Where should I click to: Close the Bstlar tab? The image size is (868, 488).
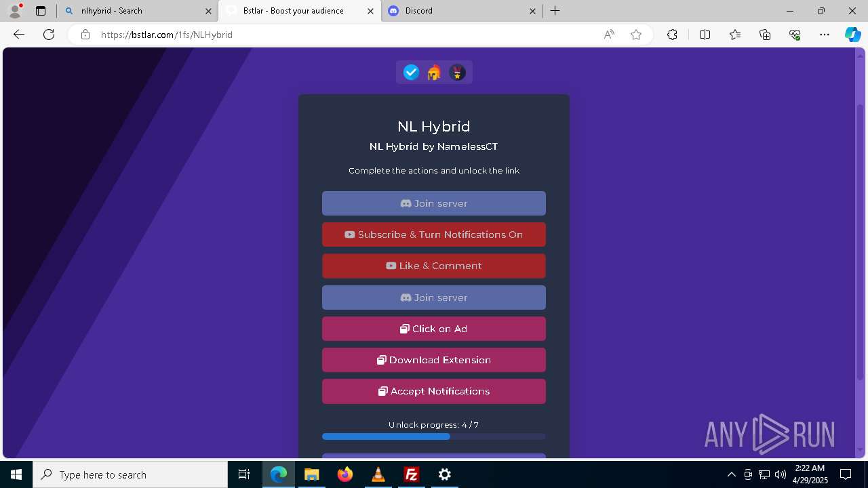click(x=370, y=11)
